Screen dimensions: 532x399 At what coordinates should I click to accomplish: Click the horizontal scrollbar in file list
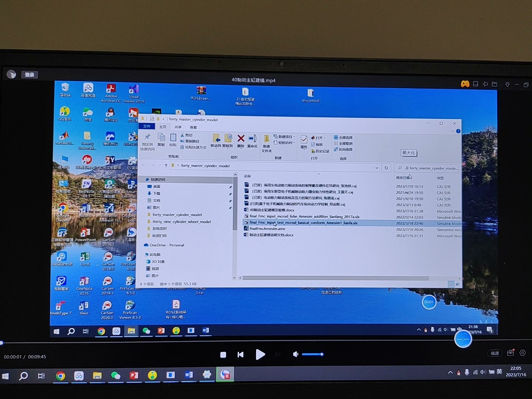click(335, 278)
